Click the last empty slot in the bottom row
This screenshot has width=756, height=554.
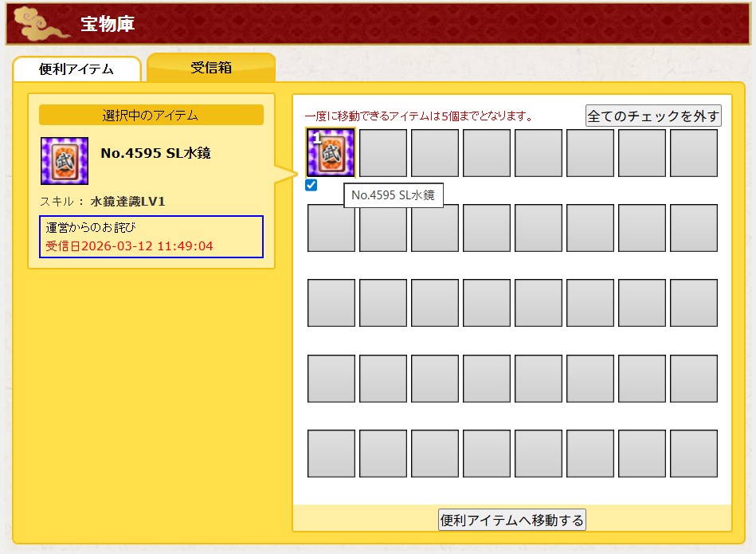coord(693,454)
